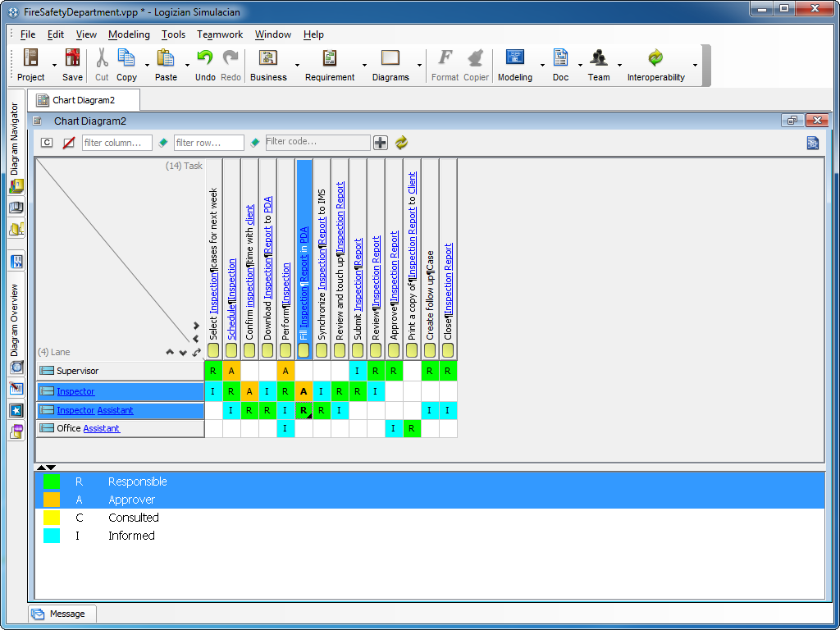840x630 pixels.
Task: Toggle the legend panel collapse arrows
Action: [46, 468]
